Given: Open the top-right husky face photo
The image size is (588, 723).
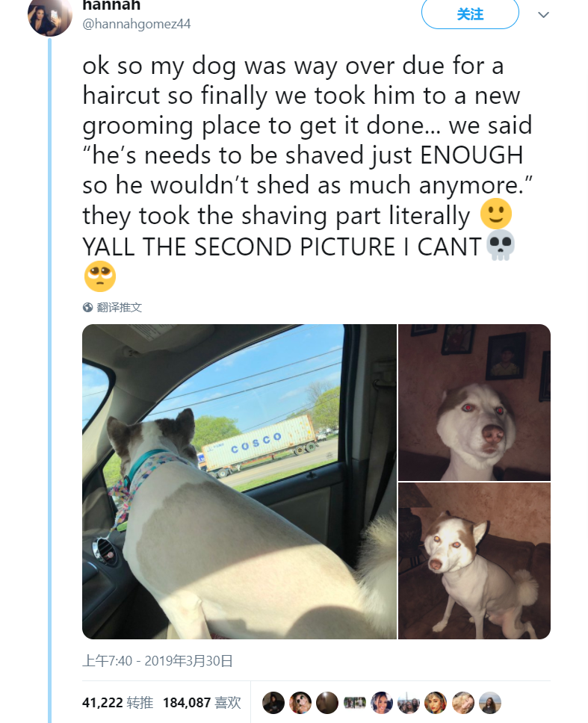Looking at the screenshot, I should click(x=474, y=403).
